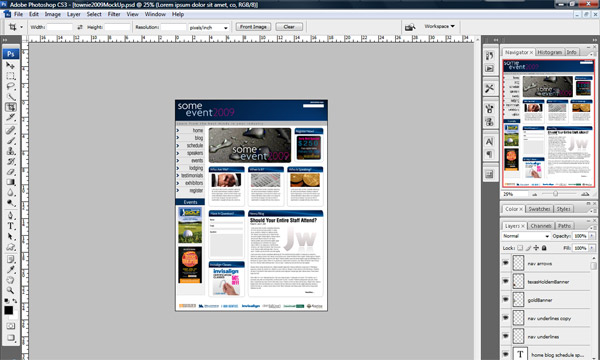The height and width of the screenshot is (360, 600).
Task: Select the Clone Stamp tool
Action: [10, 151]
